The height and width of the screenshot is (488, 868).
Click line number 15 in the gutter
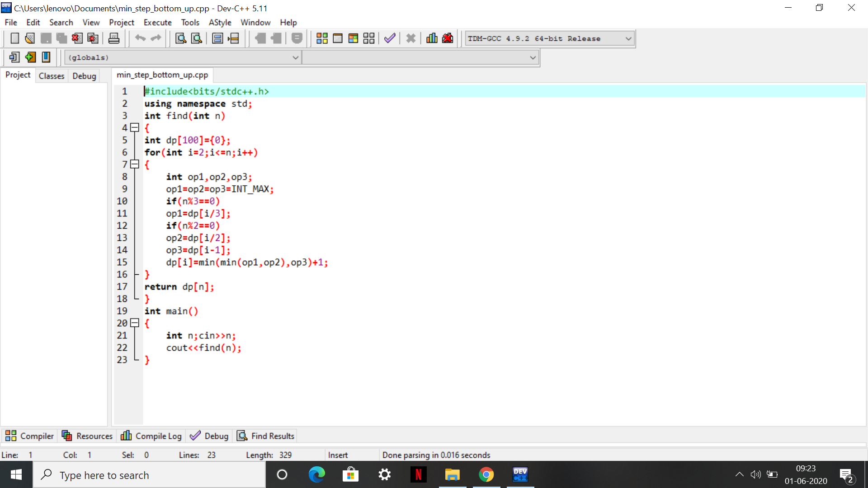122,263
